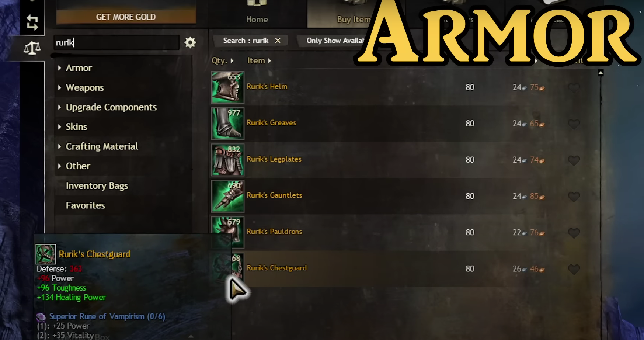This screenshot has width=644, height=340.
Task: Remove the 'Search : rurik' filter
Action: pos(278,41)
